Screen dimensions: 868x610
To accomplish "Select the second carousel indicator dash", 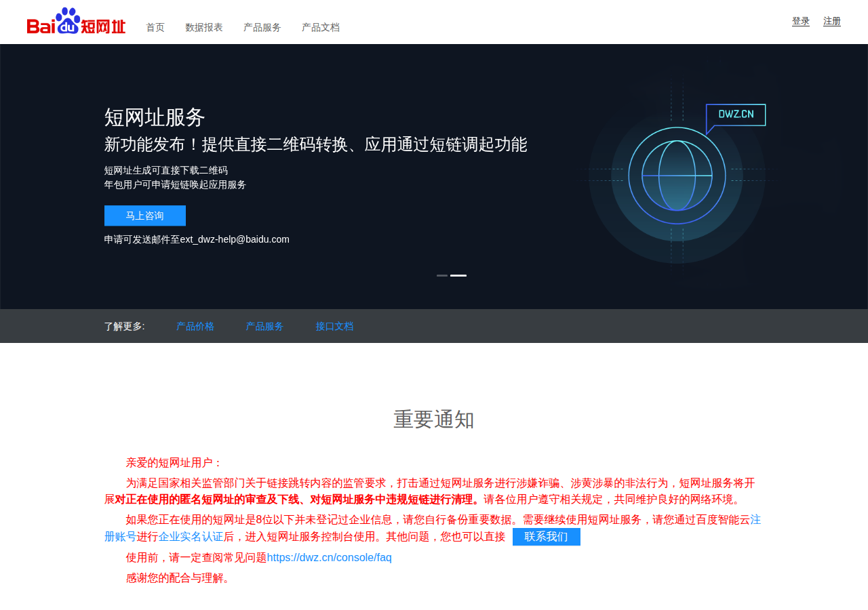I will (458, 275).
